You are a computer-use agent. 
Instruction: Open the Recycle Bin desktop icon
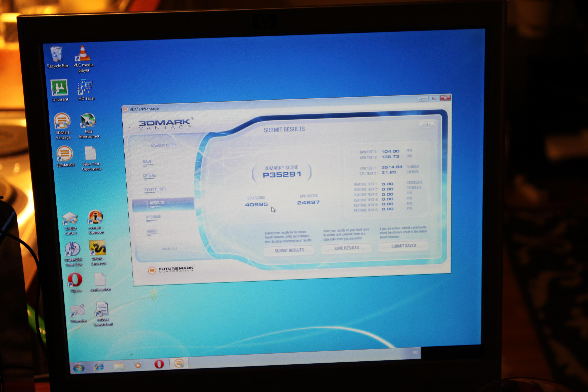tap(57, 57)
